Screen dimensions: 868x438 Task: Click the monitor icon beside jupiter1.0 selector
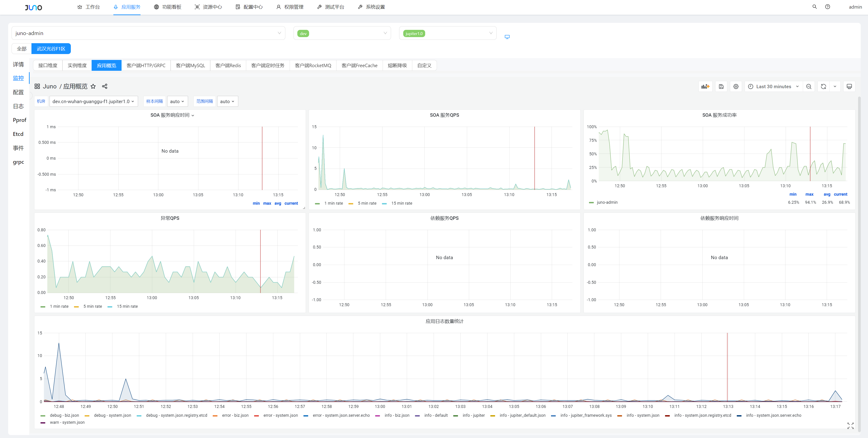click(507, 37)
